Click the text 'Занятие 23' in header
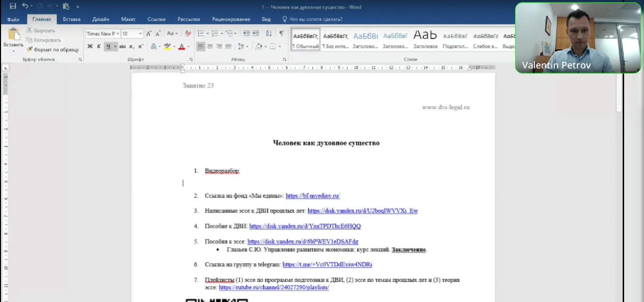 tap(198, 86)
